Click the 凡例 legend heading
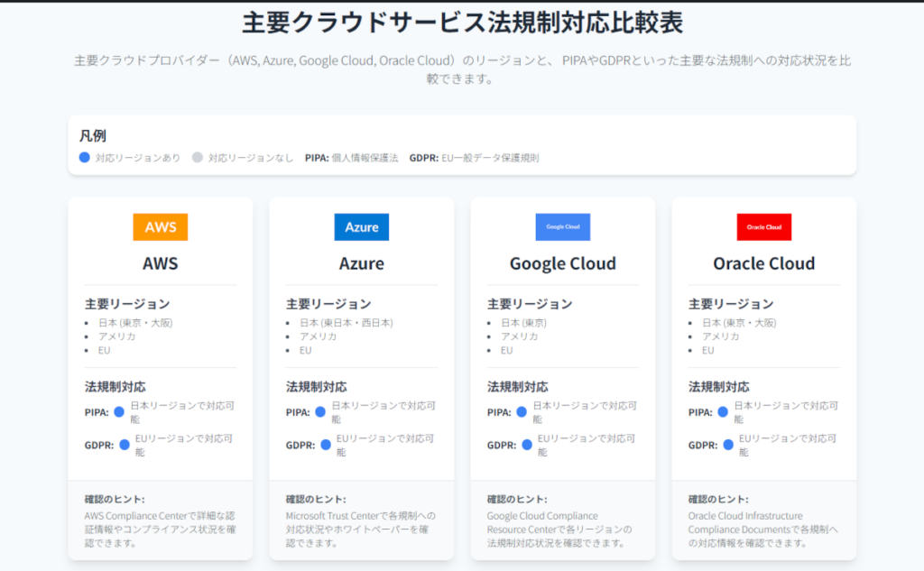Image resolution: width=924 pixels, height=571 pixels. pos(93,136)
